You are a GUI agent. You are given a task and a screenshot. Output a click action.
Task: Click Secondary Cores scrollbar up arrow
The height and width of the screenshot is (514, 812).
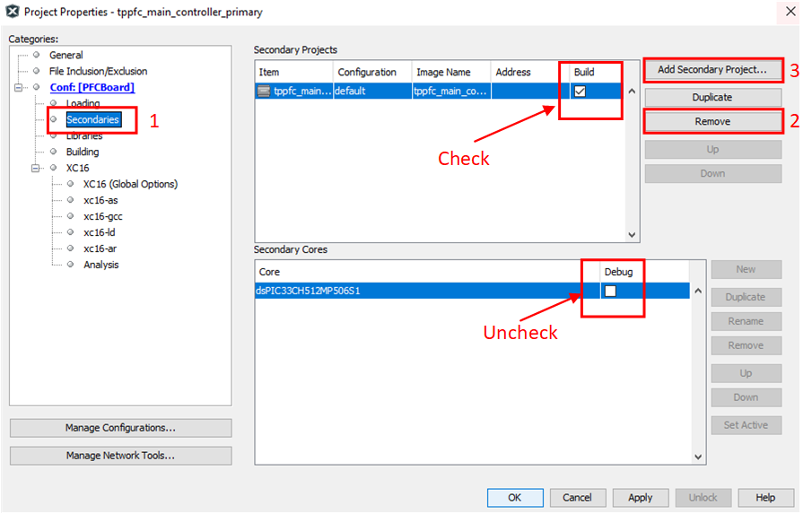tap(698, 292)
